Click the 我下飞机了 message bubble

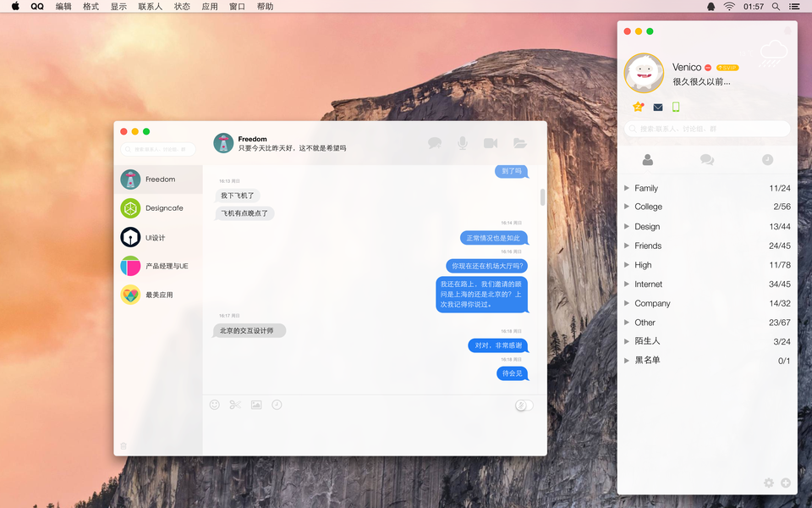click(x=237, y=196)
